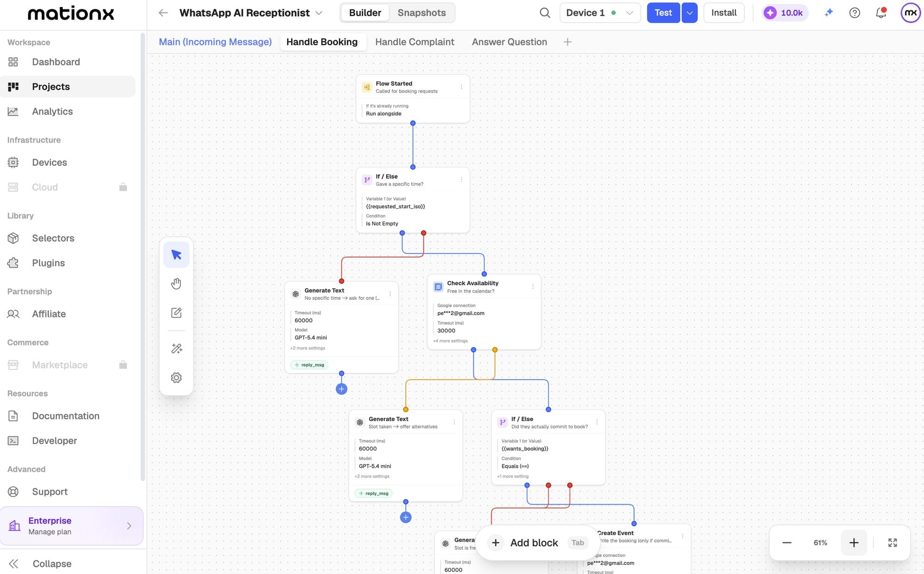Open the notifications bell
The width and height of the screenshot is (924, 574).
point(881,13)
